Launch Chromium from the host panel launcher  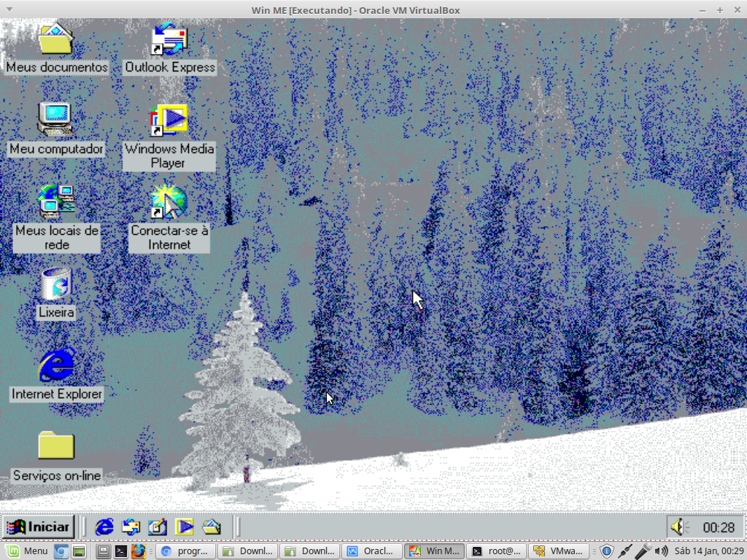(61, 551)
